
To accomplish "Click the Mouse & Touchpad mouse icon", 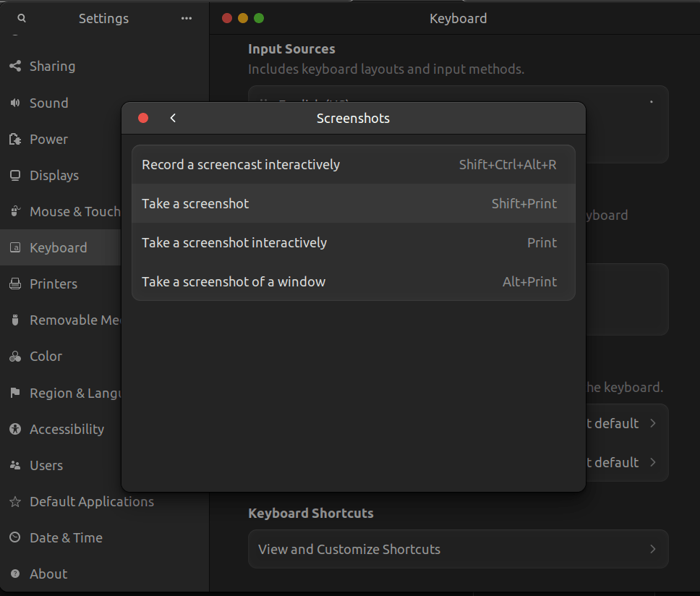I will pyautogui.click(x=14, y=211).
